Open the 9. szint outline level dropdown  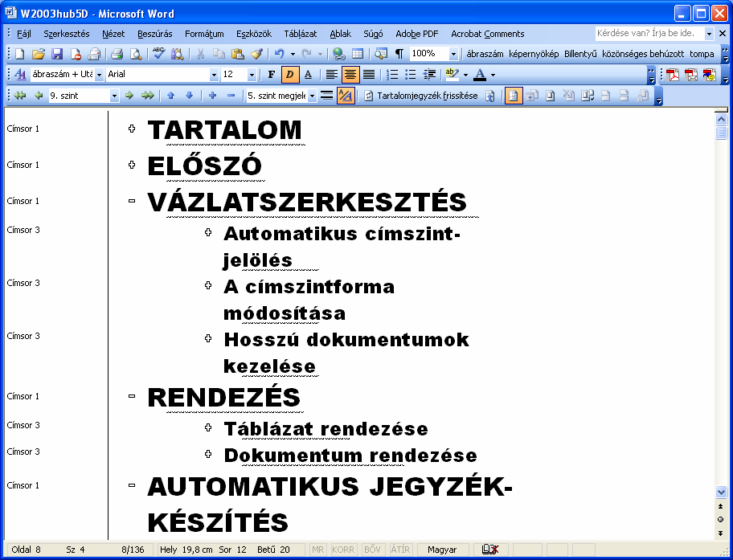coord(114,96)
